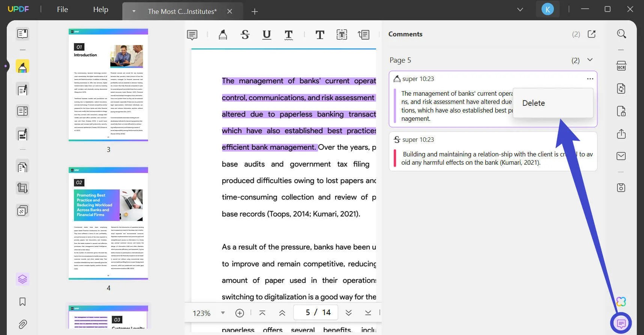Open the three-dot menu on the highlight comment
The width and height of the screenshot is (644, 335).
(x=590, y=79)
